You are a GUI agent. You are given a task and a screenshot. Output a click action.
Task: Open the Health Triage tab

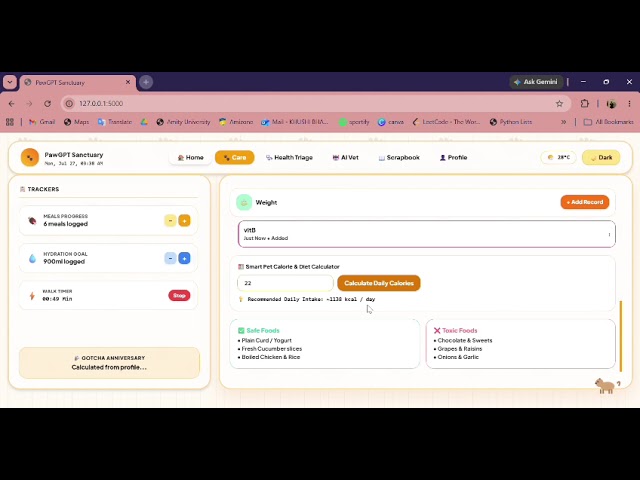[x=289, y=158]
